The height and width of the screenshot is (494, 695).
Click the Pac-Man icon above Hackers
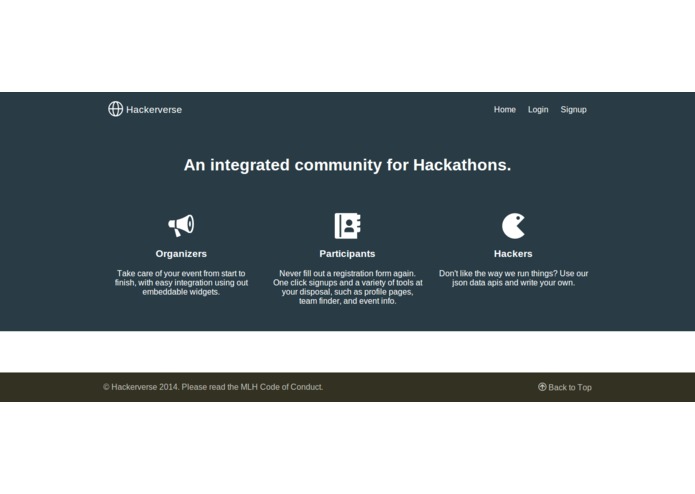pos(513,226)
